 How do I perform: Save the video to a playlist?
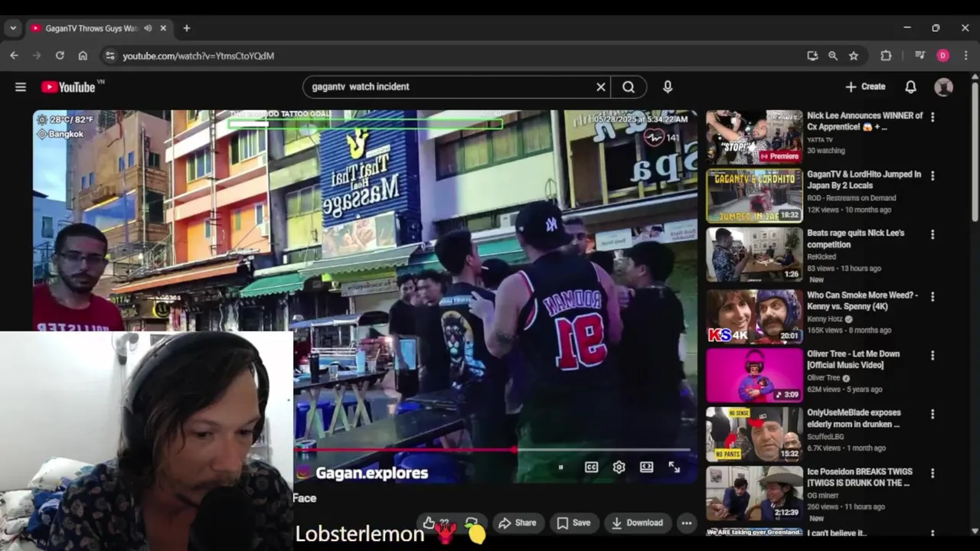tap(573, 523)
